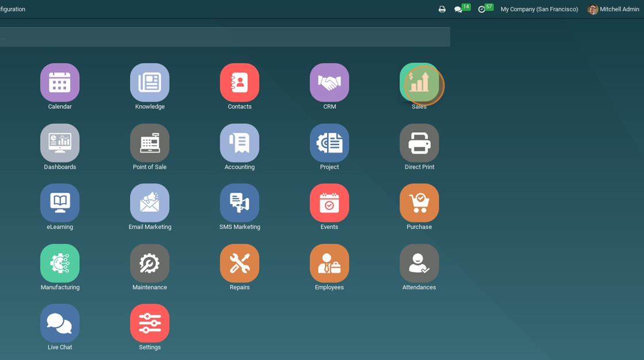
Task: Open the Contacts app
Action: tap(239, 83)
